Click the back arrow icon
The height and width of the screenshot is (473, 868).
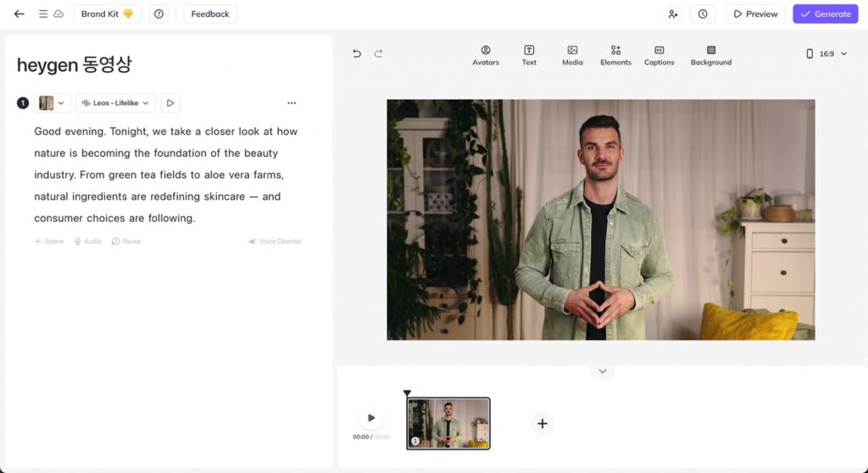click(x=19, y=14)
